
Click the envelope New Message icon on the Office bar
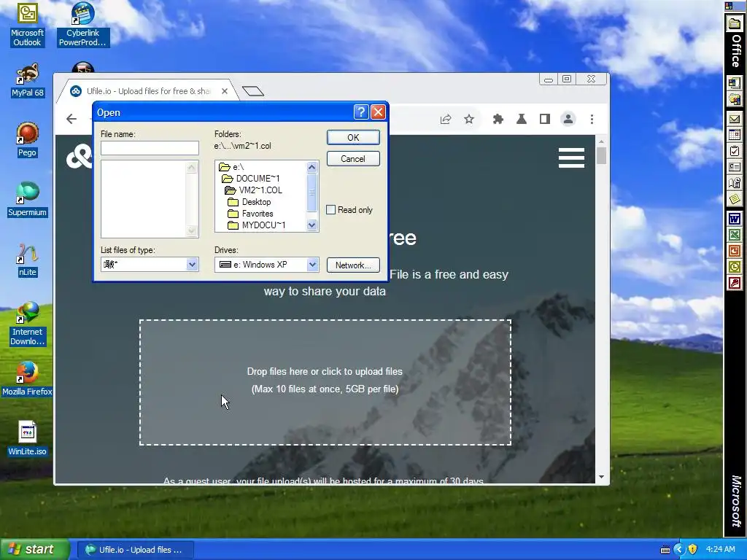pyautogui.click(x=734, y=119)
